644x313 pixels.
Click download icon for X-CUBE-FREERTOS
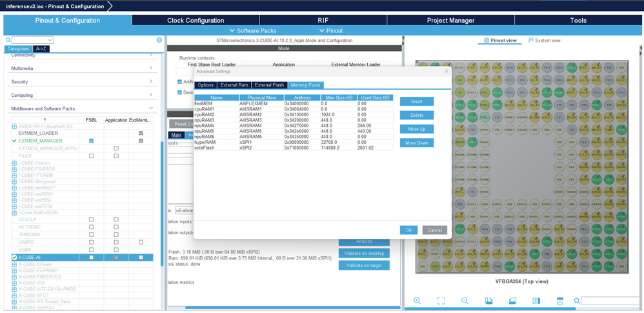coord(15,276)
